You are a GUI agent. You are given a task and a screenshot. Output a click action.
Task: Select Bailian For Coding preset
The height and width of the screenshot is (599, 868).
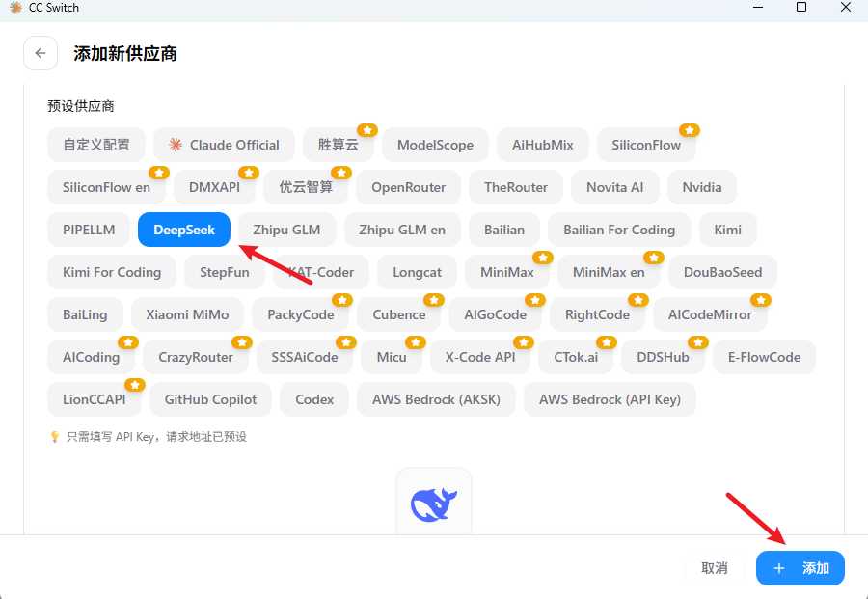coord(619,230)
